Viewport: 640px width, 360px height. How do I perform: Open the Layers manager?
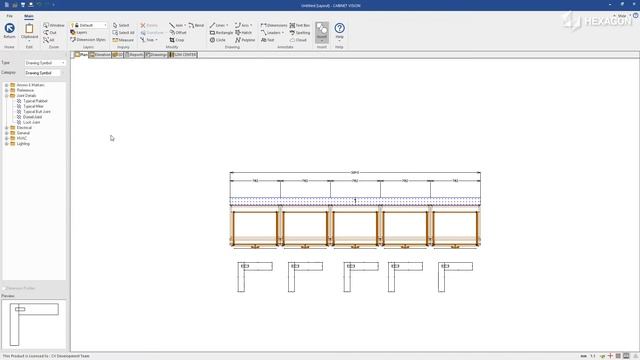79,33
